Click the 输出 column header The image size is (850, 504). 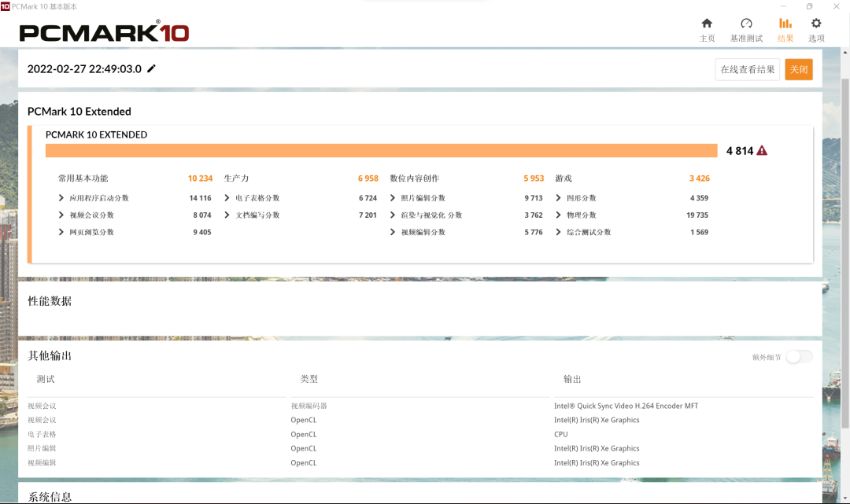coord(572,379)
